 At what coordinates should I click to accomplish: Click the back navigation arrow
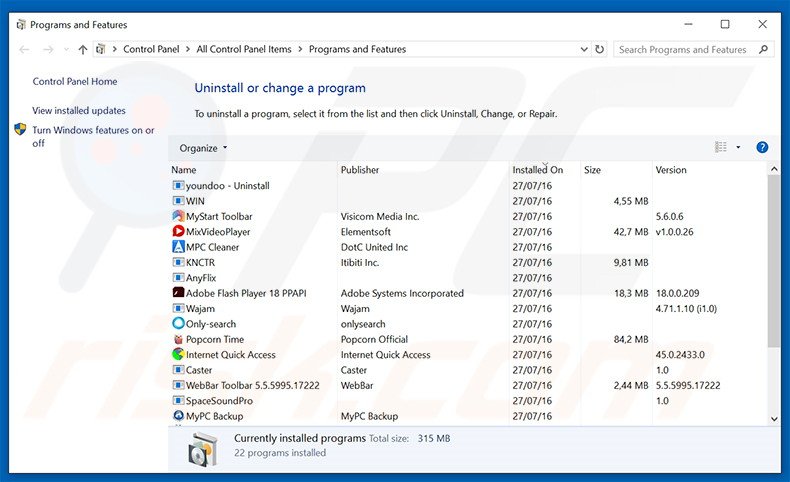[24, 49]
